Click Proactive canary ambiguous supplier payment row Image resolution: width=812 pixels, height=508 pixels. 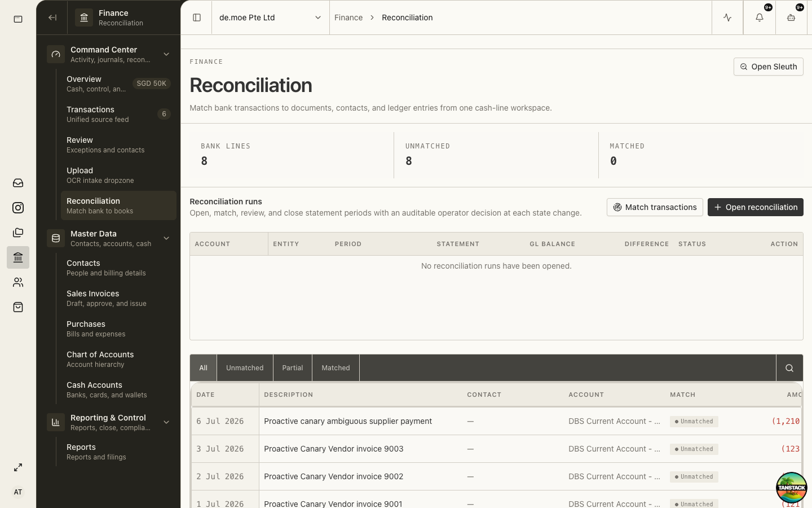tap(496, 421)
